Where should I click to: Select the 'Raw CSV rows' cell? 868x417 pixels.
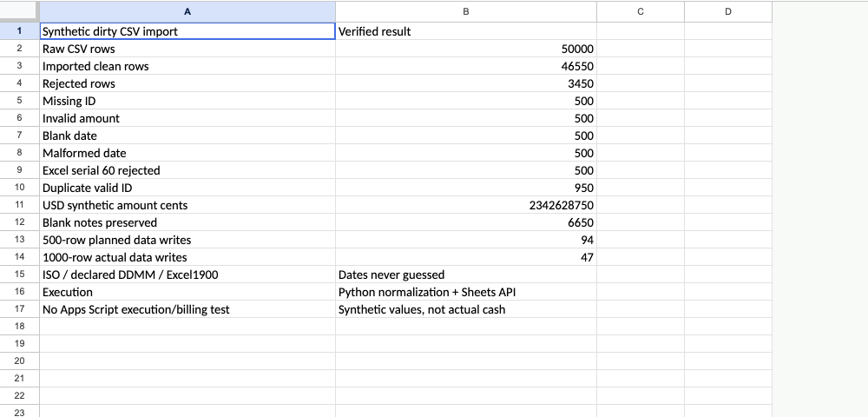coord(187,49)
